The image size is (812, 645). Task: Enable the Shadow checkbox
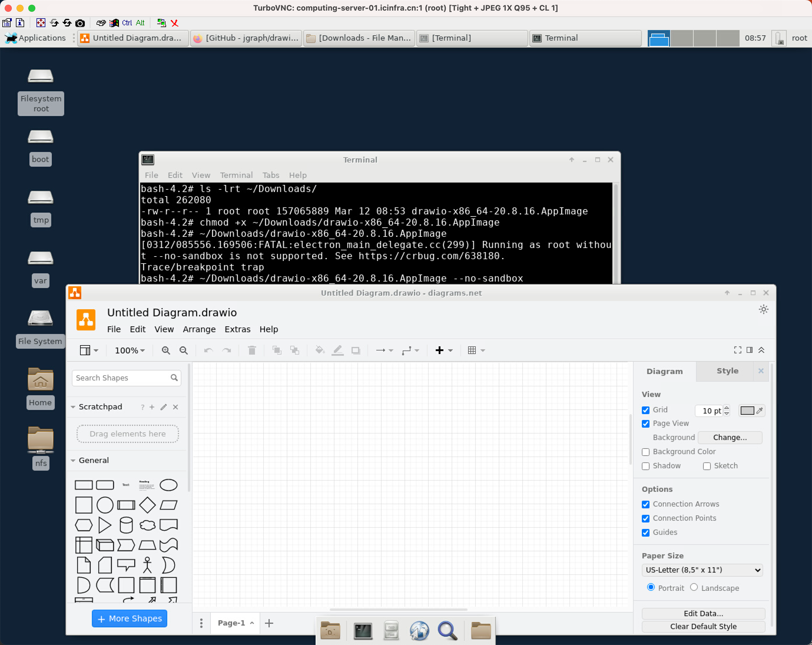[646, 466]
